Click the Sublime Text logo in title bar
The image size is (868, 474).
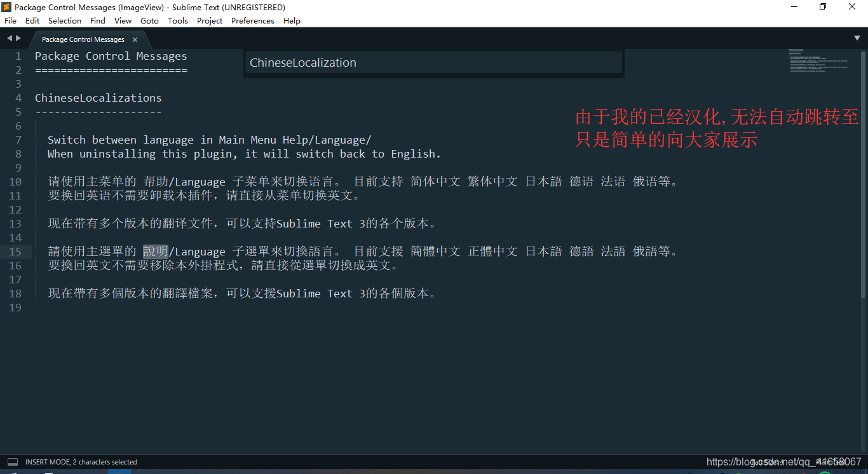click(x=7, y=7)
